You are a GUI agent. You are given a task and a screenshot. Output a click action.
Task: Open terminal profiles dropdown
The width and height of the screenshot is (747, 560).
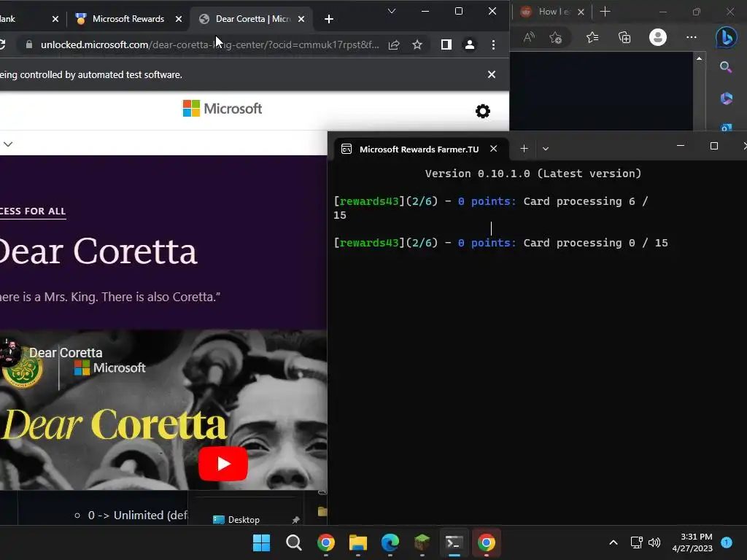[x=546, y=149]
